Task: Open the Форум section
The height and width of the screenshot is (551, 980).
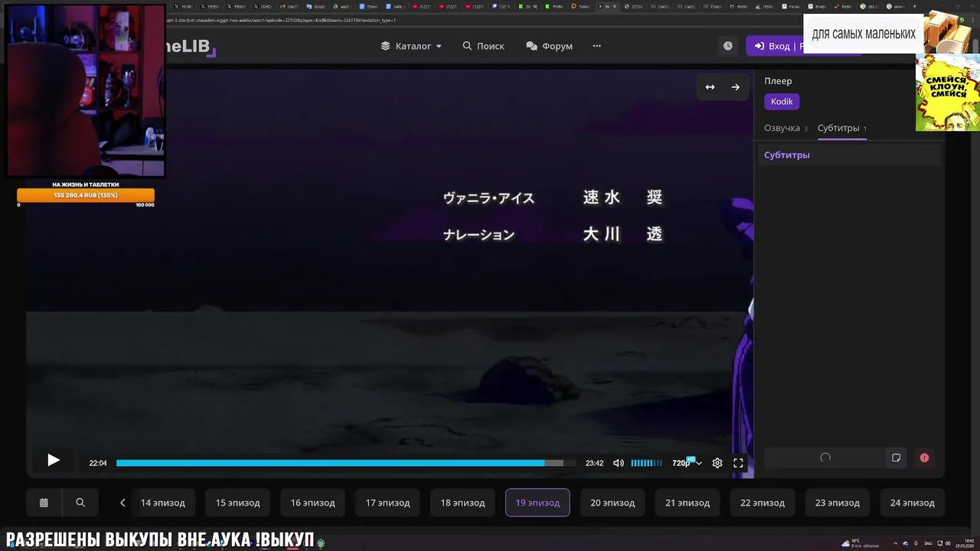Action: (549, 46)
